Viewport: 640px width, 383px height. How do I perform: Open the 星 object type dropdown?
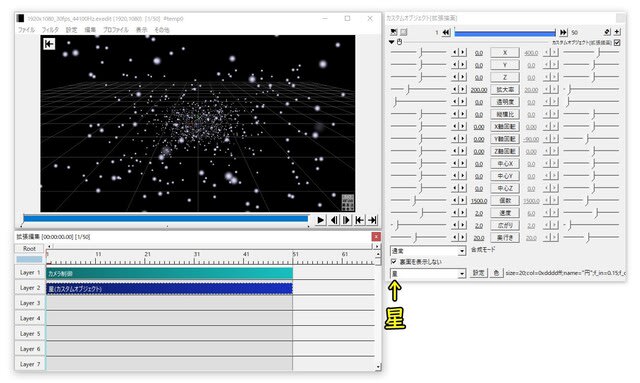tap(428, 273)
